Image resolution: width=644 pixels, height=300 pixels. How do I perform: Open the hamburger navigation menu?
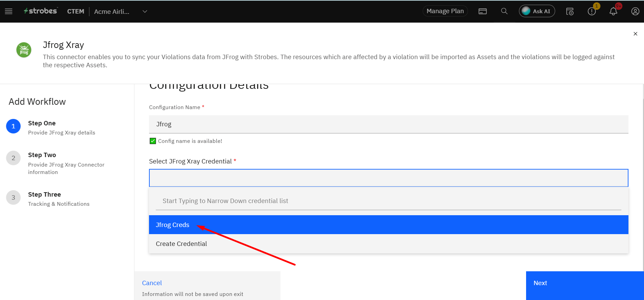9,11
